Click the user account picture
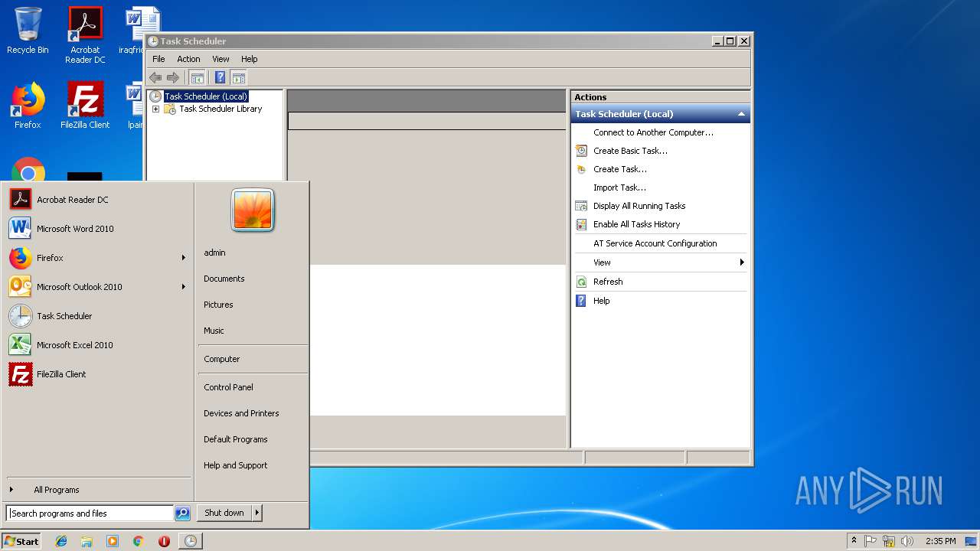The height and width of the screenshot is (551, 980). 253,210
